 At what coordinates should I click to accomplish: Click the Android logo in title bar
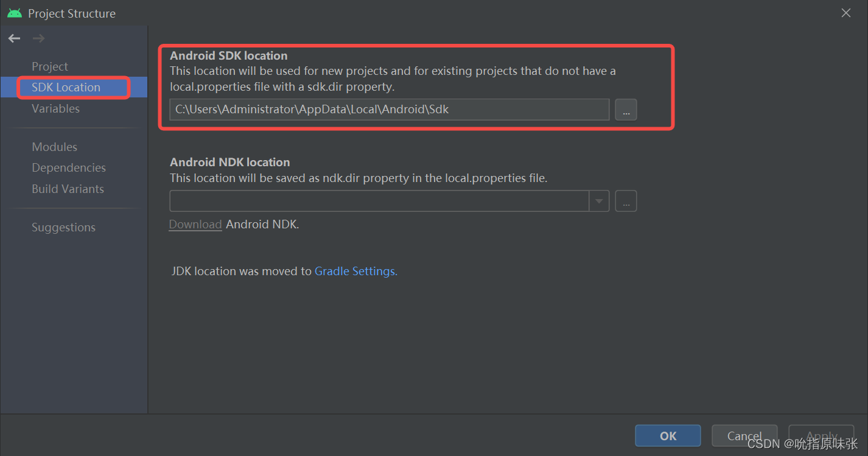15,13
